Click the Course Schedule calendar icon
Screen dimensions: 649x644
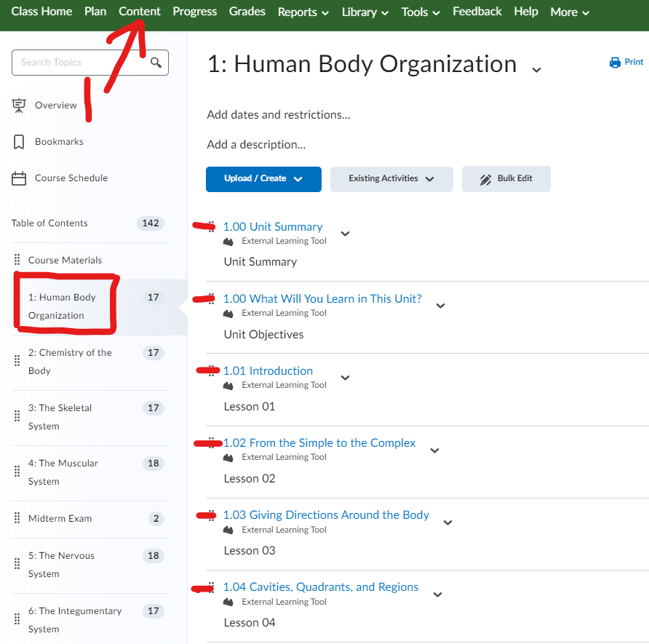[20, 178]
